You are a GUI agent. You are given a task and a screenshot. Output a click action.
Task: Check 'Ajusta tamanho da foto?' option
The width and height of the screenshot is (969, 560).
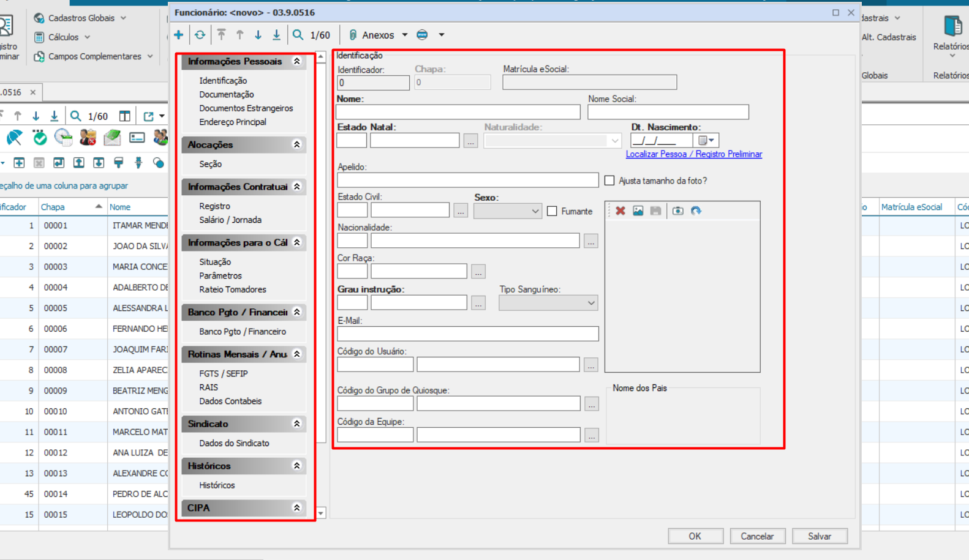(609, 181)
